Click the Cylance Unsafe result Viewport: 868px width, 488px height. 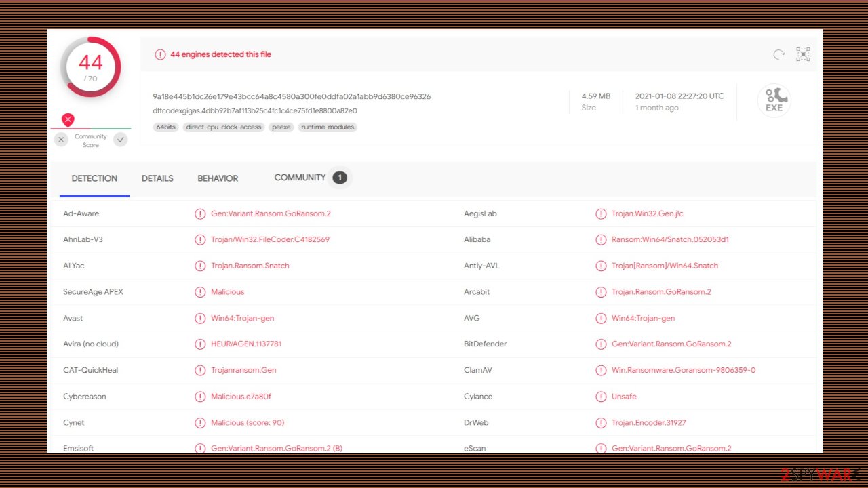(x=624, y=396)
